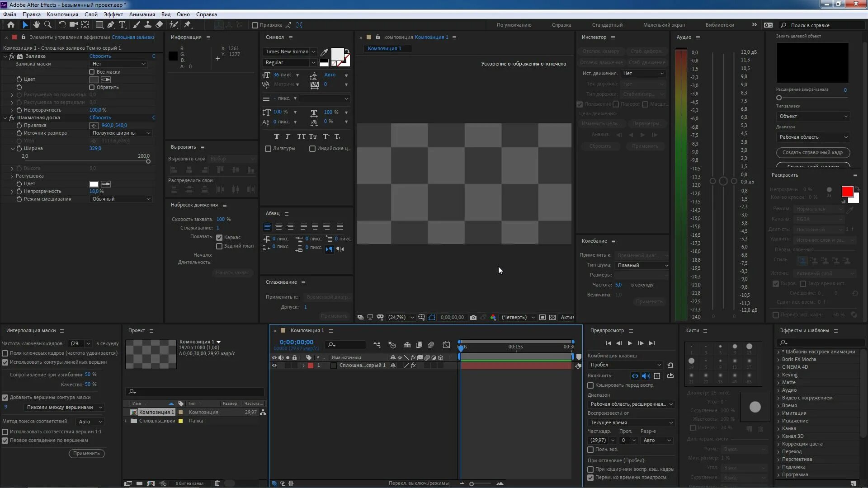Open the Эффект menu
The width and height of the screenshot is (868, 488).
point(113,14)
